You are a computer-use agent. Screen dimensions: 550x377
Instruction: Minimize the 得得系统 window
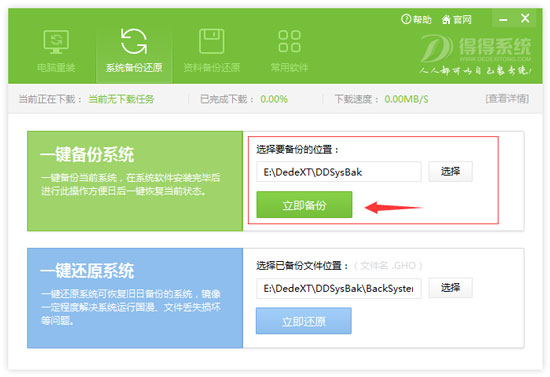click(x=503, y=19)
